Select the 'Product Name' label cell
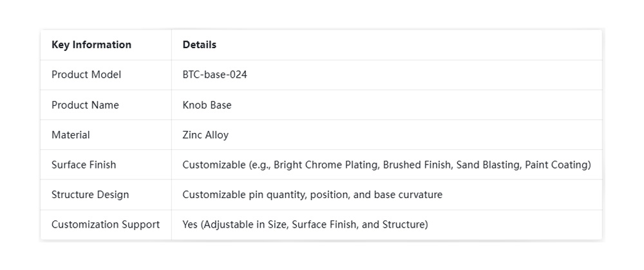The image size is (644, 270). tap(85, 105)
